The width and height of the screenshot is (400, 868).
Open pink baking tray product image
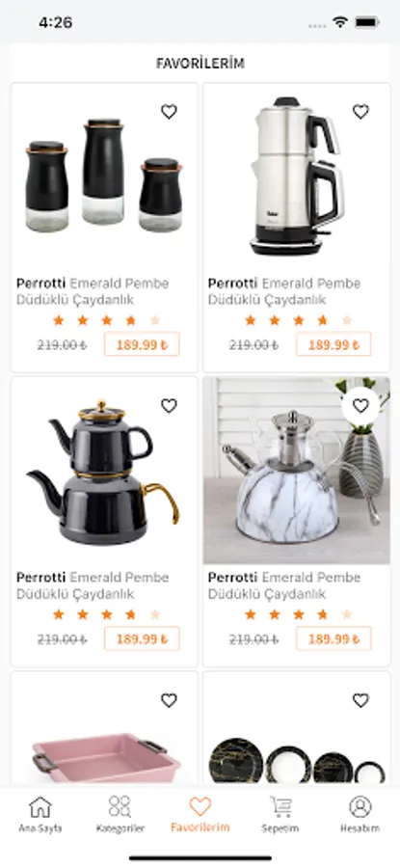click(106, 758)
